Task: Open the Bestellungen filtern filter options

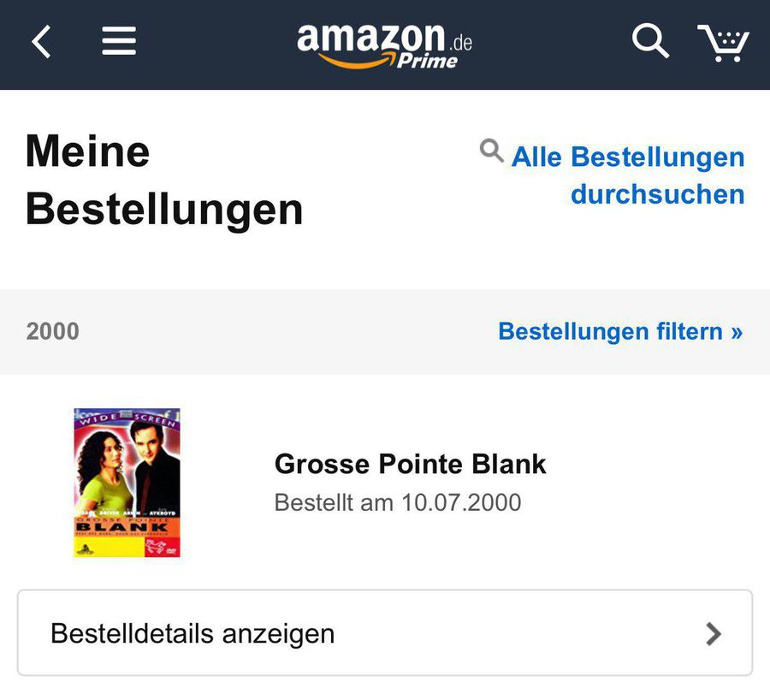Action: click(x=610, y=331)
